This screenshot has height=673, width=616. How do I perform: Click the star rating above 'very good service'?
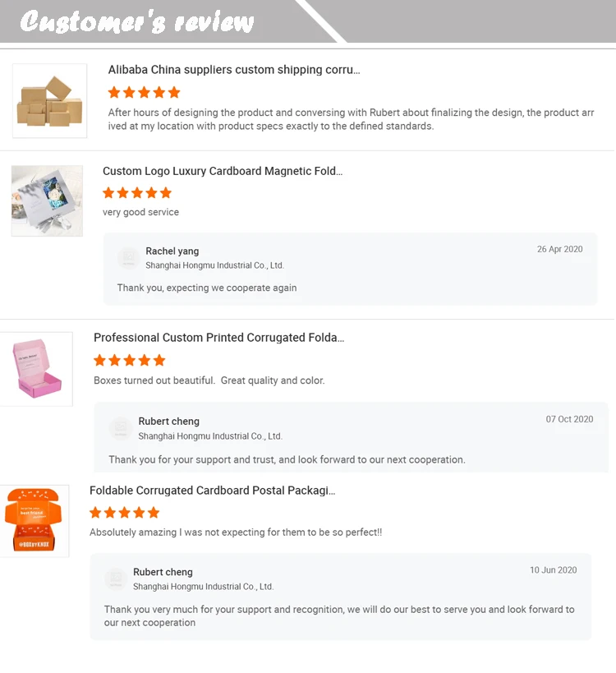(x=137, y=193)
